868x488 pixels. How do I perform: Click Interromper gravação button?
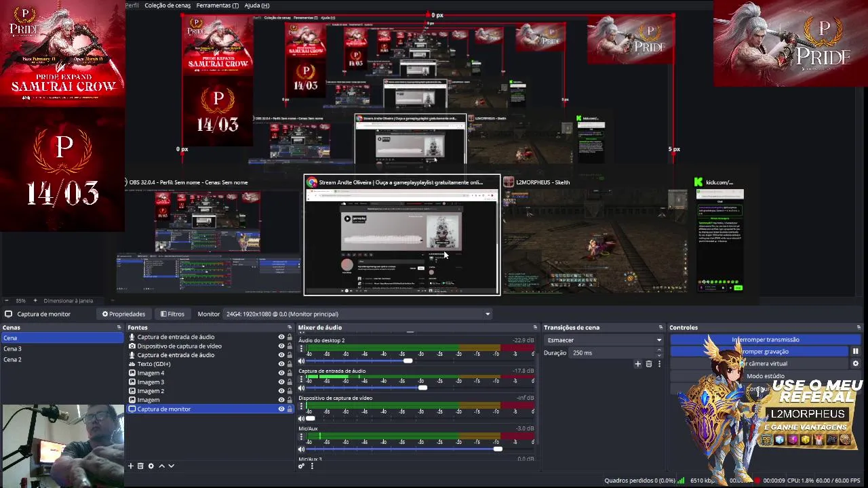[759, 351]
